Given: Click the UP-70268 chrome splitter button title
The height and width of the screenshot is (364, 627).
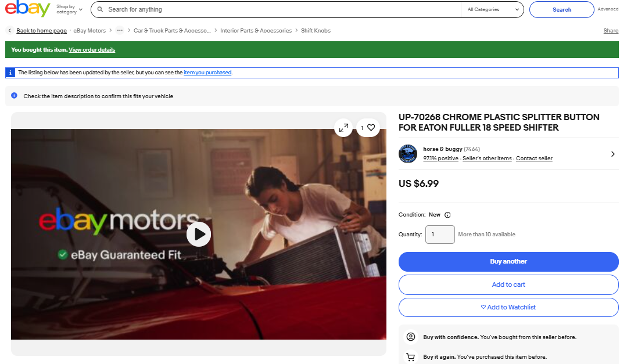Looking at the screenshot, I should coord(499,122).
